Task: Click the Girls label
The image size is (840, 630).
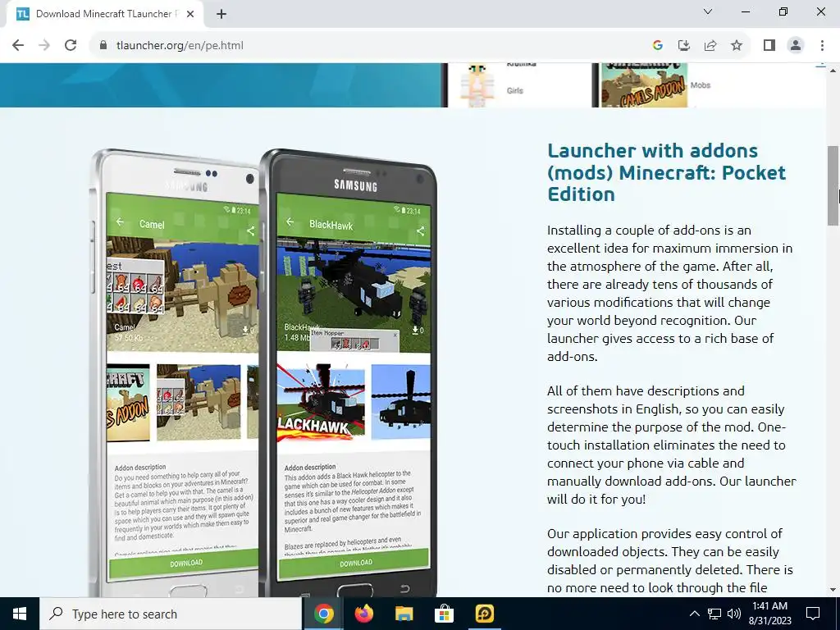Action: click(515, 90)
